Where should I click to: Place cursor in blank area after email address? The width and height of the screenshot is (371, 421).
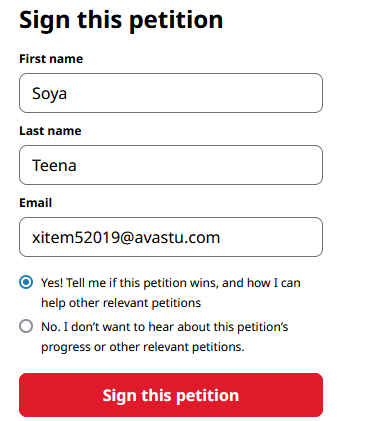[x=270, y=237]
